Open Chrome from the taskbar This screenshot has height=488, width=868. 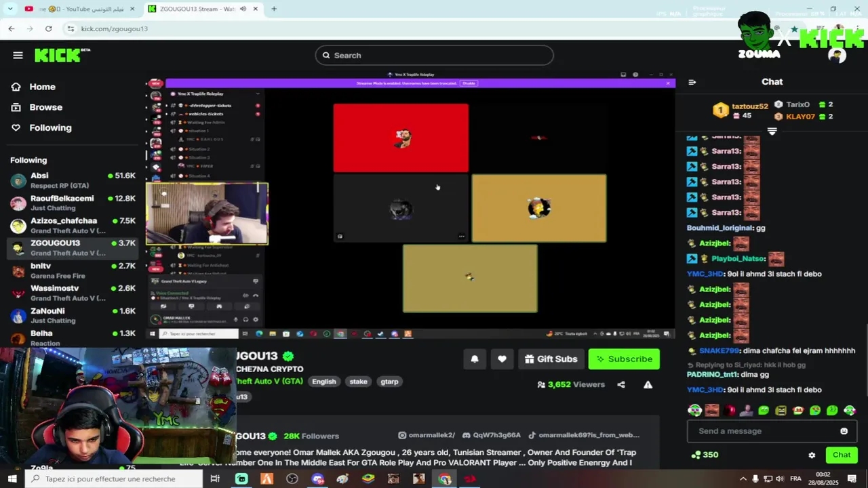coord(444,479)
